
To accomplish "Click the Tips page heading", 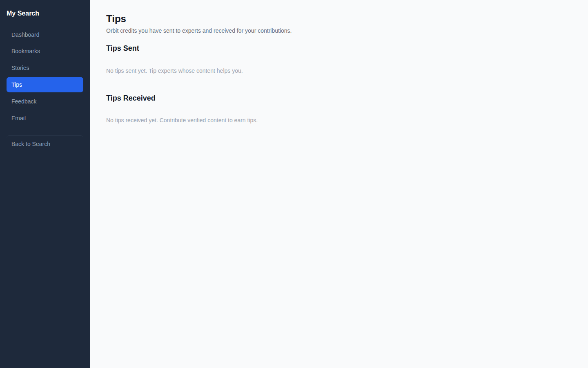I will point(116,19).
